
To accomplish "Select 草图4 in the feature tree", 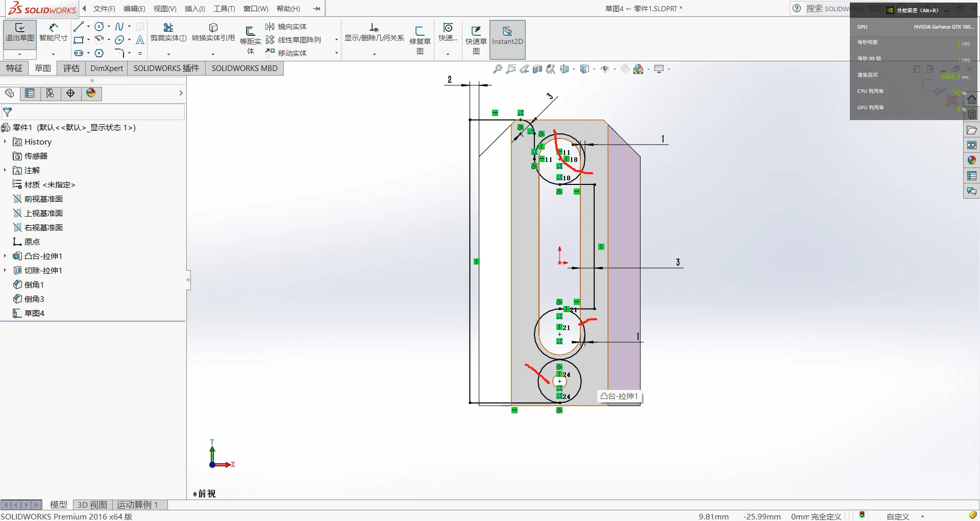I will point(29,313).
